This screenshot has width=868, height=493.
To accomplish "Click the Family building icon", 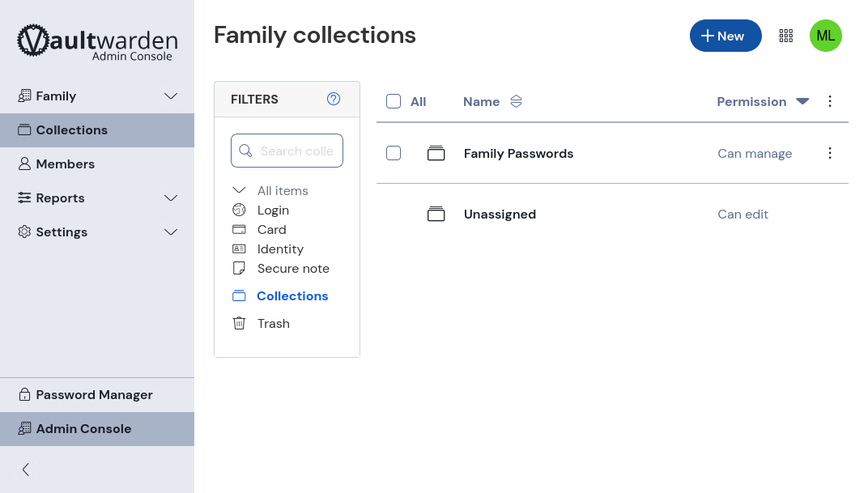I will [24, 96].
